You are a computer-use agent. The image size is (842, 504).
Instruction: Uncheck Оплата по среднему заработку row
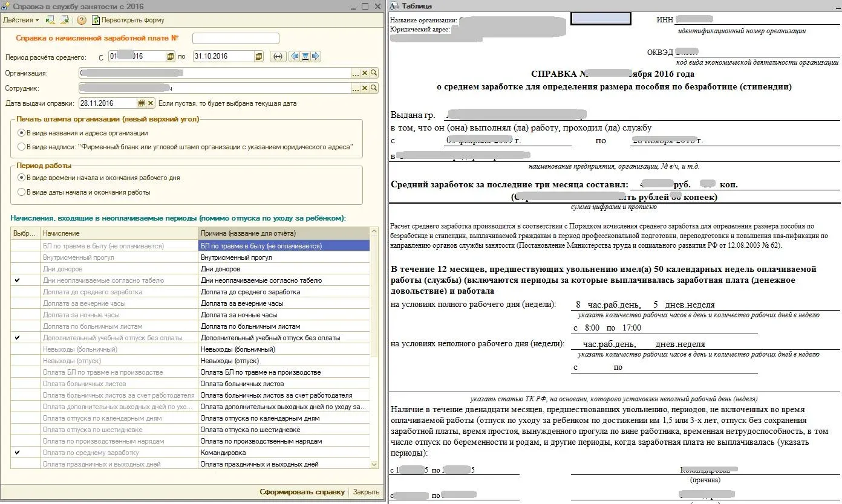(17, 453)
